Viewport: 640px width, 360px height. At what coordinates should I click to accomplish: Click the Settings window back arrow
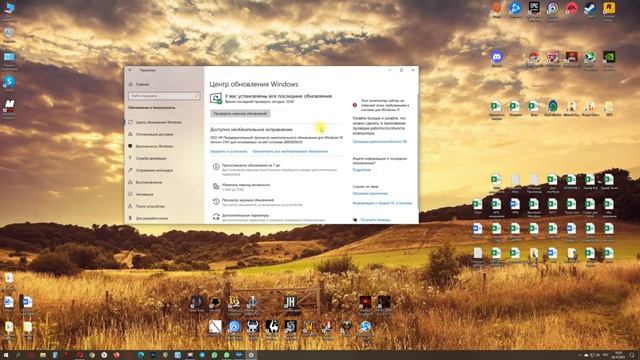tap(130, 70)
